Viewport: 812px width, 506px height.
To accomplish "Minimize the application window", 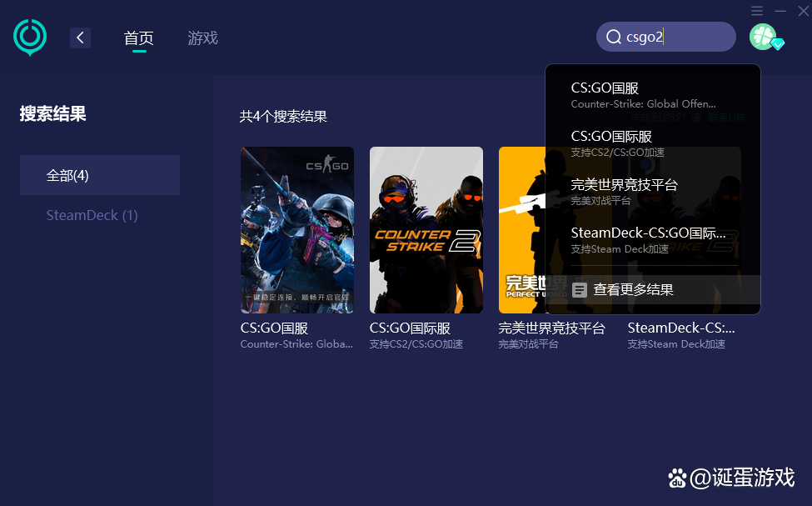I will coord(783,11).
